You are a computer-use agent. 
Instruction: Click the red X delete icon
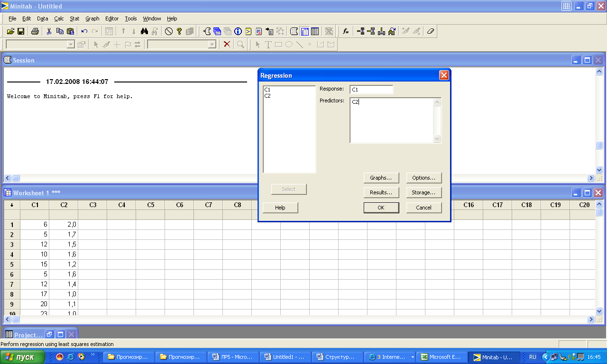[227, 44]
